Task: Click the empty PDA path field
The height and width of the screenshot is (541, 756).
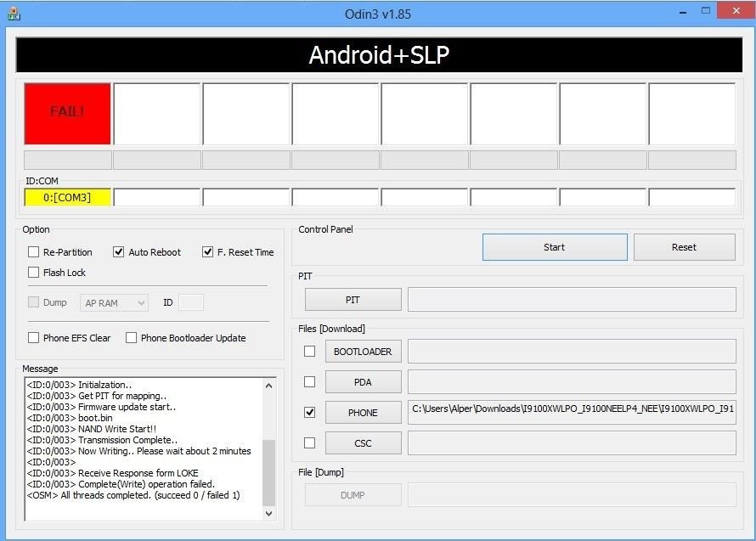Action: pyautogui.click(x=572, y=382)
